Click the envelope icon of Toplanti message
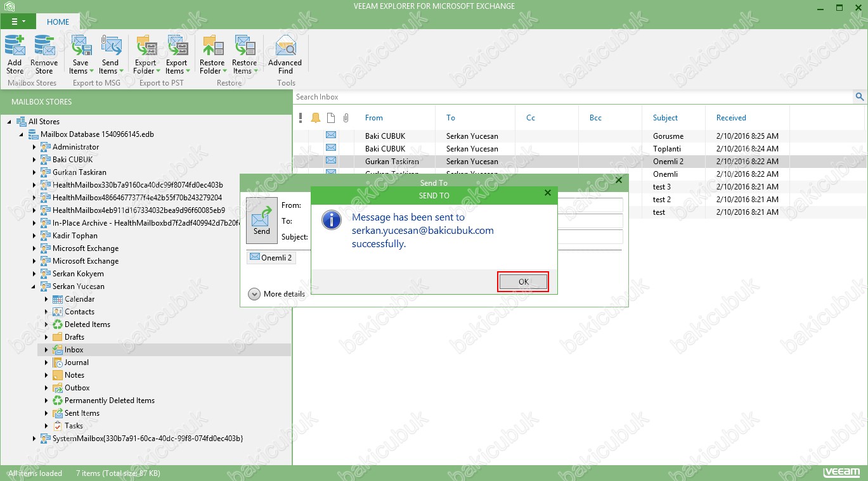 coord(331,148)
